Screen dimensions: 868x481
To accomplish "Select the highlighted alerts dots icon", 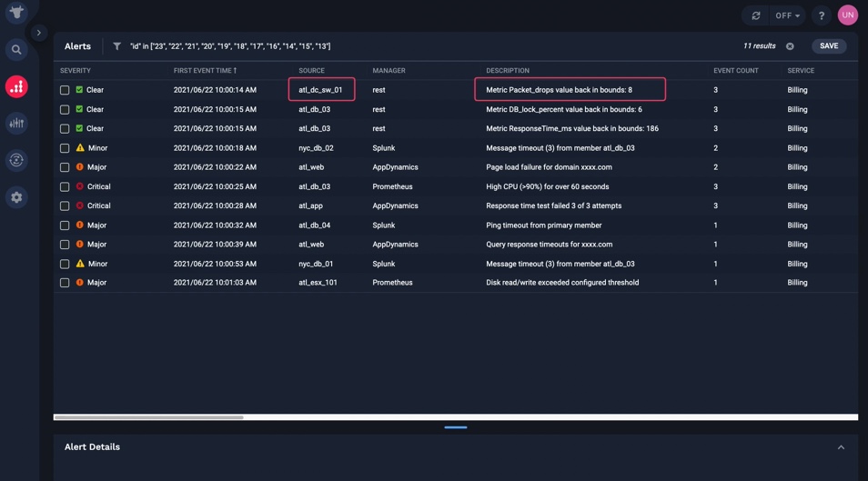I will 16,87.
